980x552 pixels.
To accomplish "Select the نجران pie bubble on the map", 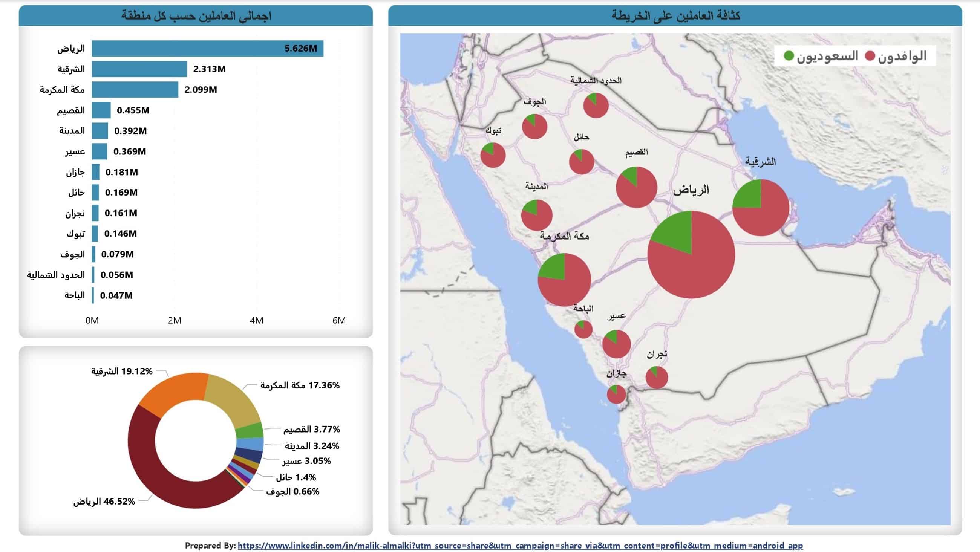I will coord(657,378).
